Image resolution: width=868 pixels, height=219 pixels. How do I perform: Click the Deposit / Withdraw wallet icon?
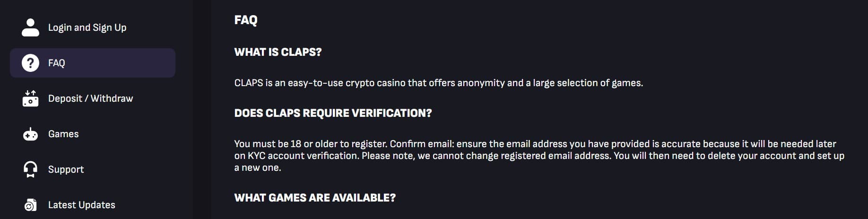click(x=31, y=98)
